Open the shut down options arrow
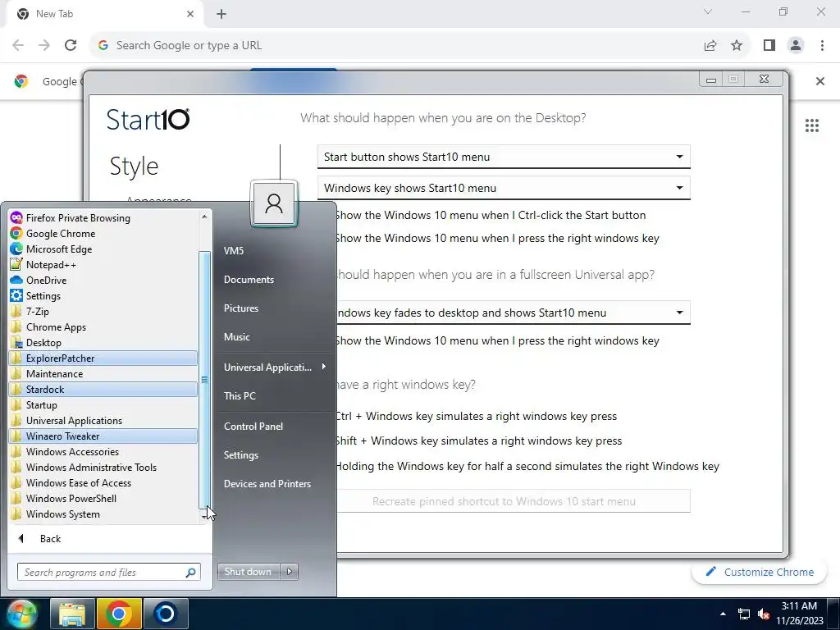 290,572
